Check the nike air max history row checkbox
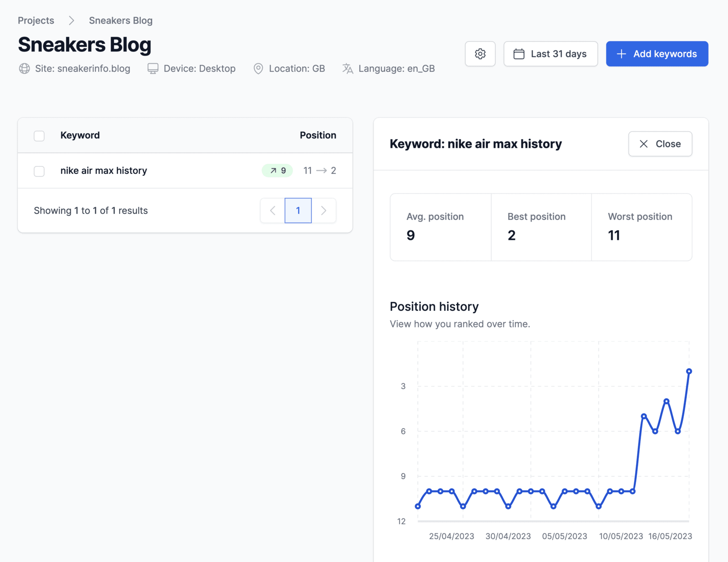728x562 pixels. pyautogui.click(x=39, y=171)
